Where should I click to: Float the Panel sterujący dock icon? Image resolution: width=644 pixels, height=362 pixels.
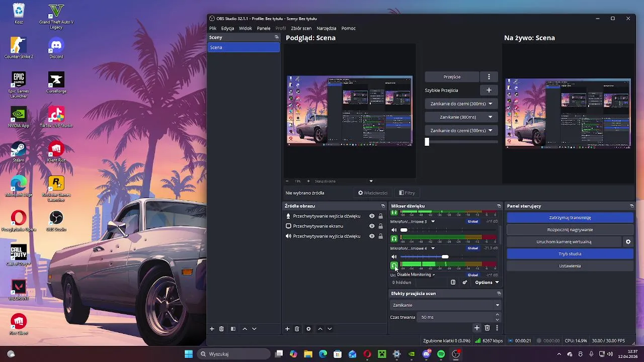click(x=632, y=206)
